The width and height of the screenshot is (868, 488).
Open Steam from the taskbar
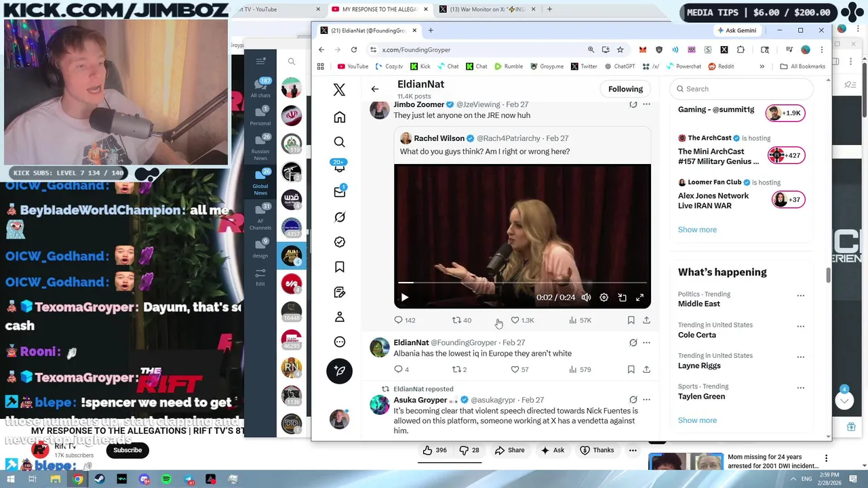100,479
